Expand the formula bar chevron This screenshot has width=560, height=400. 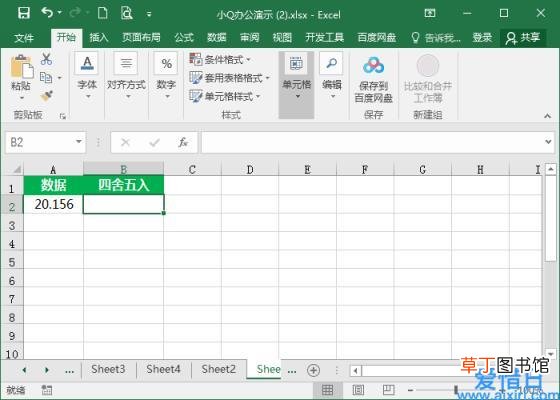[548, 142]
